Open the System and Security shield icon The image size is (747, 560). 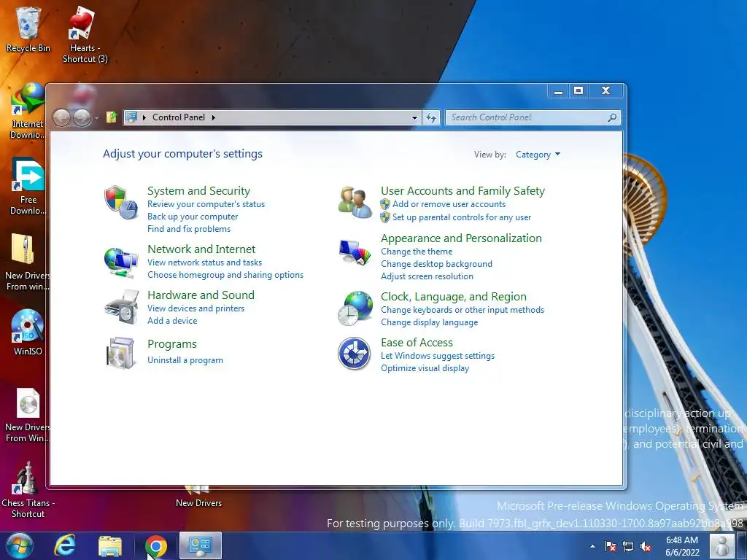121,203
